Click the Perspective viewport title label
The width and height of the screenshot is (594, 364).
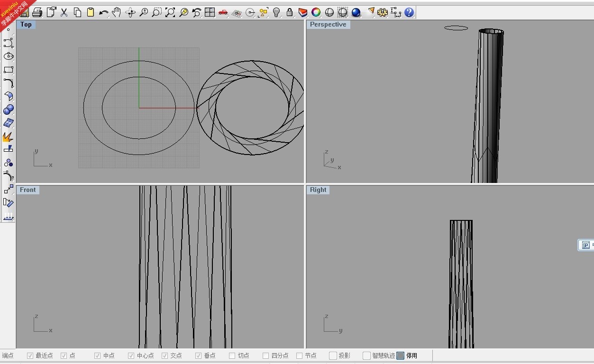328,25
